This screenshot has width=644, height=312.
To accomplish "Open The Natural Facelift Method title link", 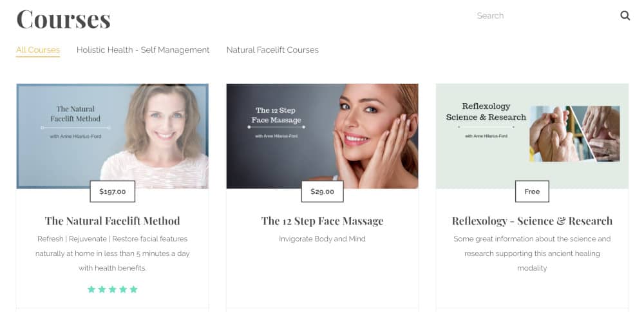I will pos(113,221).
